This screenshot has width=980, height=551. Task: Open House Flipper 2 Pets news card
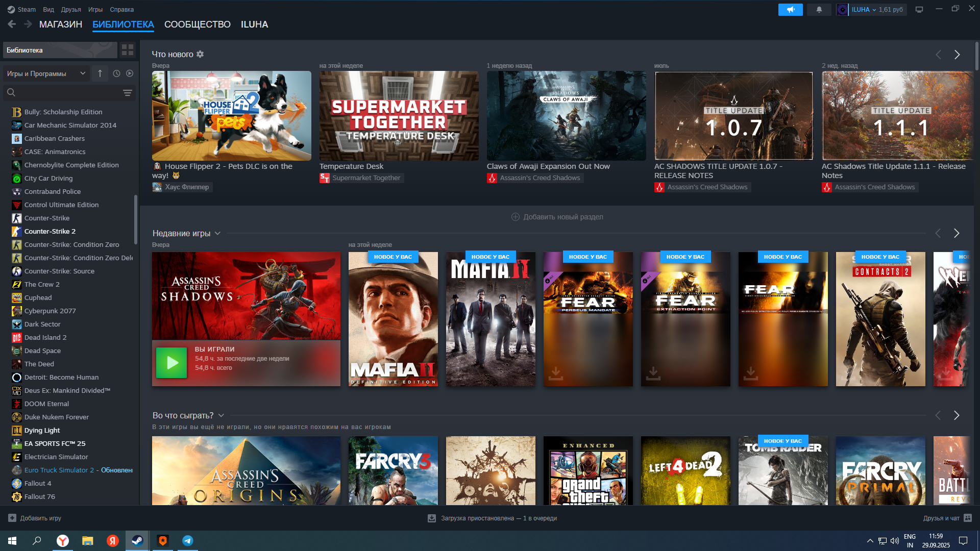point(231,116)
